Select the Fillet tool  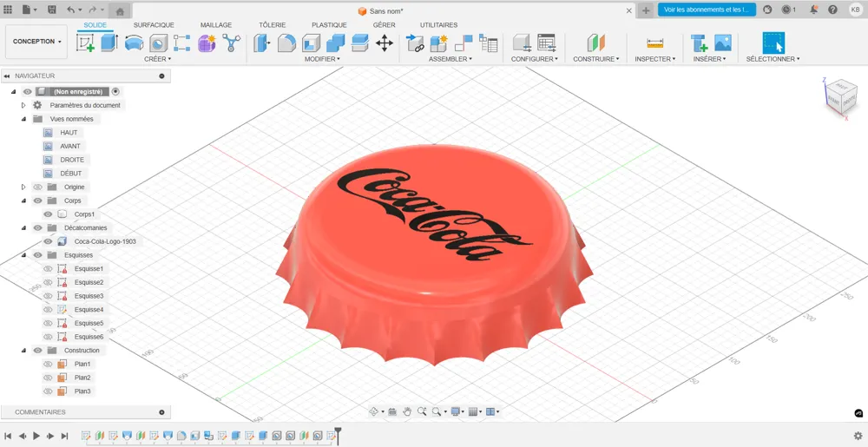click(x=286, y=43)
